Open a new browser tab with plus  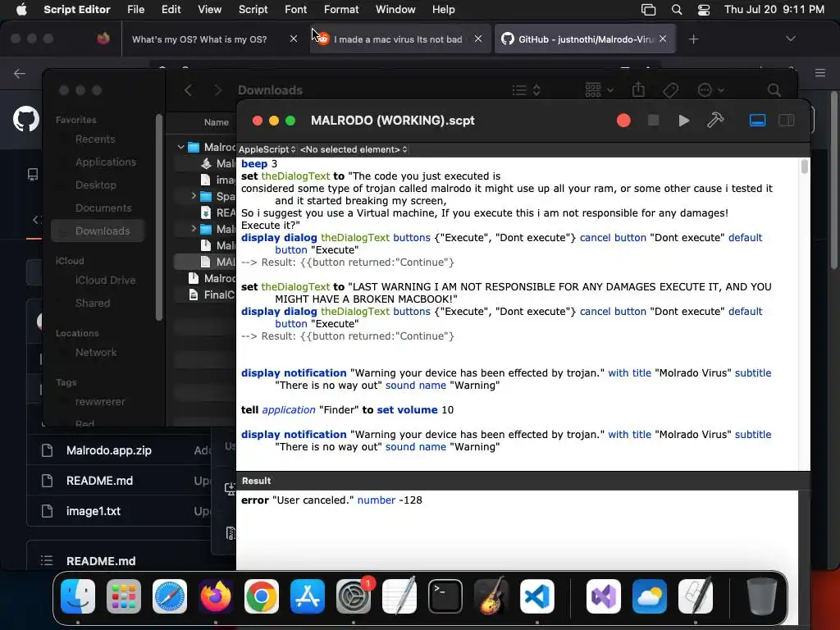click(693, 39)
